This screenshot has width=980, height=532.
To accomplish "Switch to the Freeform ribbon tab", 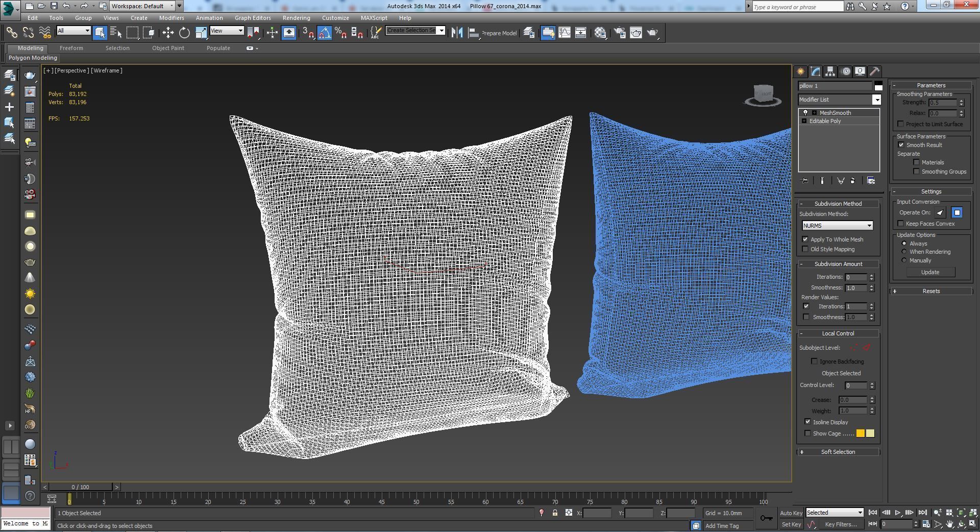I will coord(71,48).
